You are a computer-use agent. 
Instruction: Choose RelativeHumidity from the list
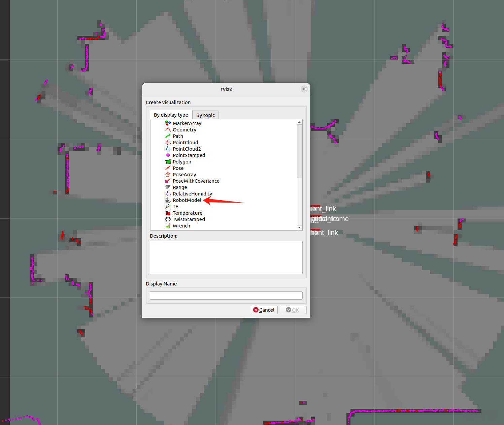[192, 194]
